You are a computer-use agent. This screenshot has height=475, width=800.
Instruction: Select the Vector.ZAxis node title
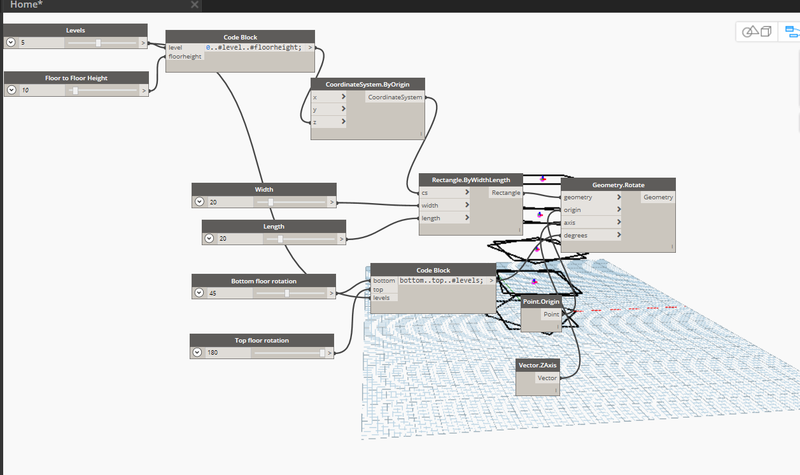537,365
